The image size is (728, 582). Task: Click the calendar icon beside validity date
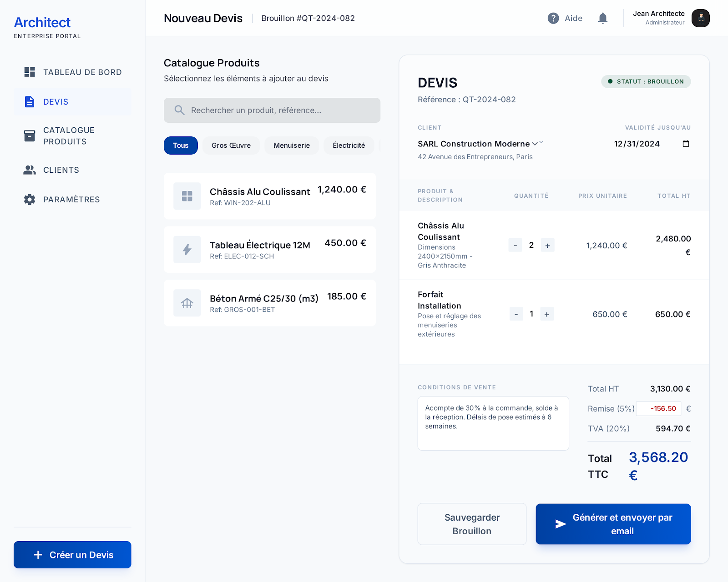point(686,144)
